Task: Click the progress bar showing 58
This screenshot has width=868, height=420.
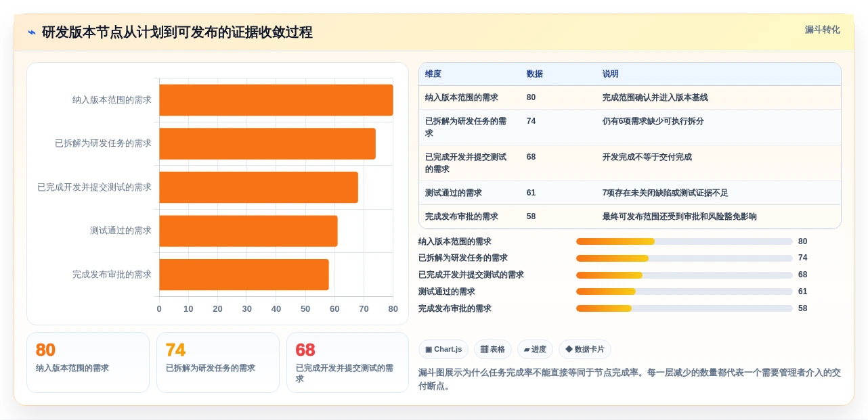Action: [x=685, y=308]
